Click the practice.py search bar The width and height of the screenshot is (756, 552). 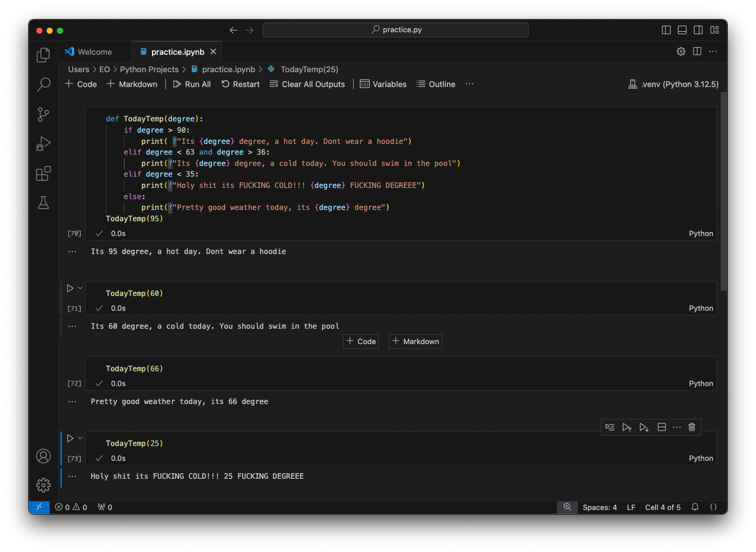point(395,30)
